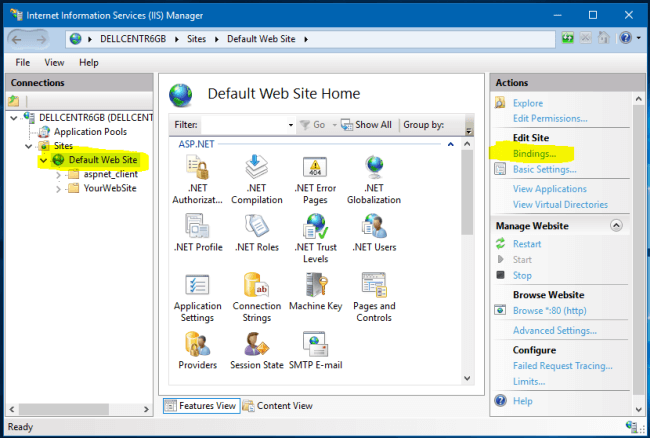Collapse the ASP.NET group section
The width and height of the screenshot is (650, 438).
[452, 144]
